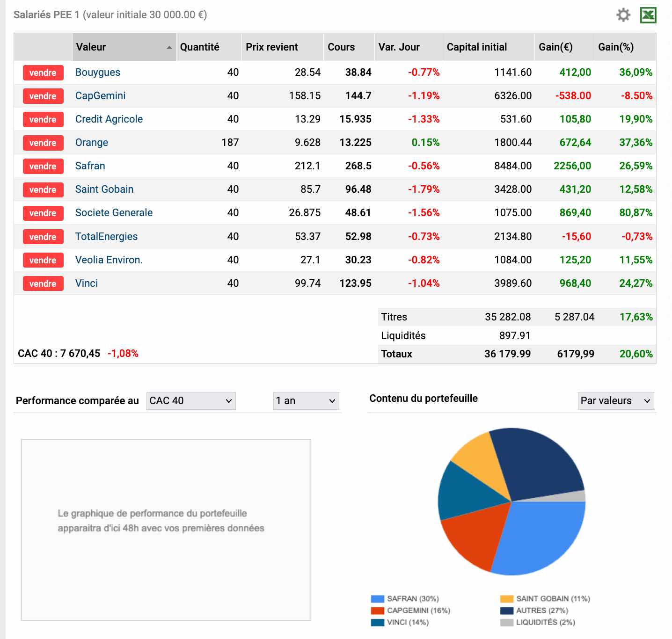Export portfolio with the Excel icon

click(x=648, y=15)
